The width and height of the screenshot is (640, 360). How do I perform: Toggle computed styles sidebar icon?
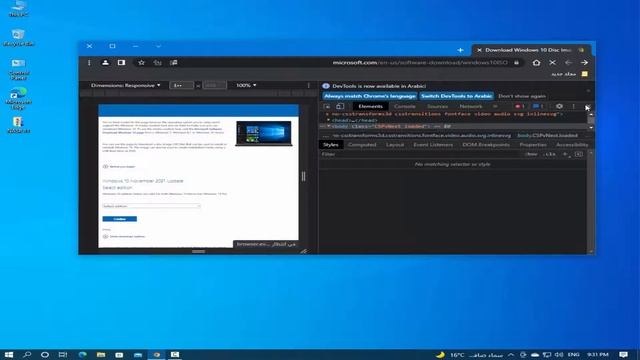pos(579,154)
